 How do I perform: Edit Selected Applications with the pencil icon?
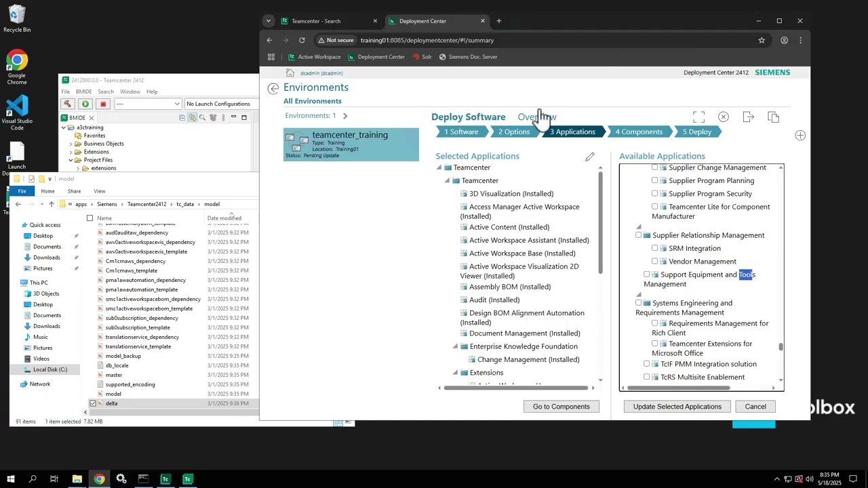(590, 157)
